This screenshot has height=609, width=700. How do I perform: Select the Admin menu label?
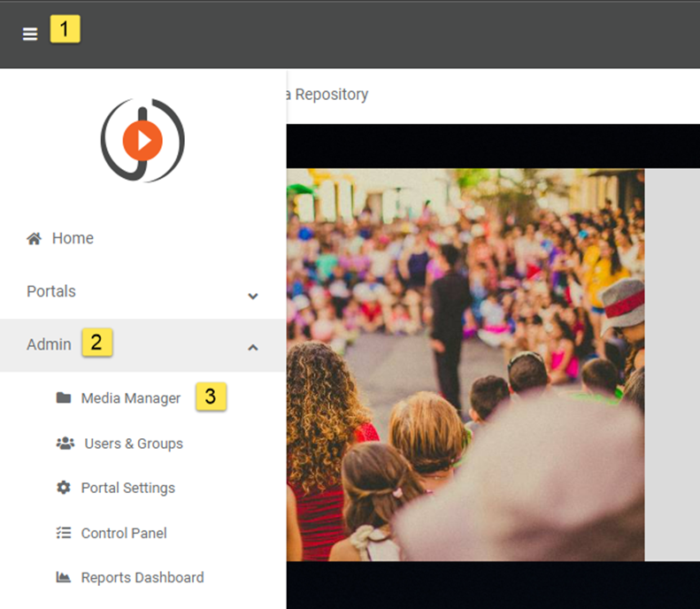(49, 344)
